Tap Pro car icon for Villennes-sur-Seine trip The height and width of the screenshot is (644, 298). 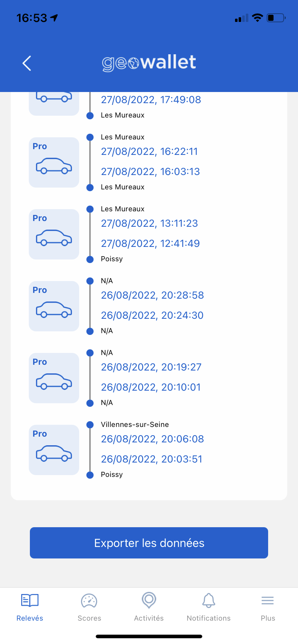point(54,450)
